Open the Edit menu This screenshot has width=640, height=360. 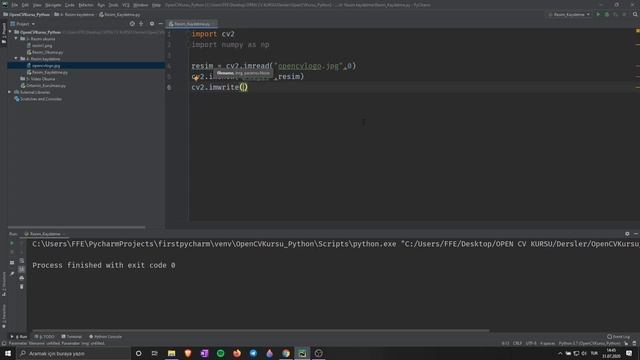pos(25,5)
